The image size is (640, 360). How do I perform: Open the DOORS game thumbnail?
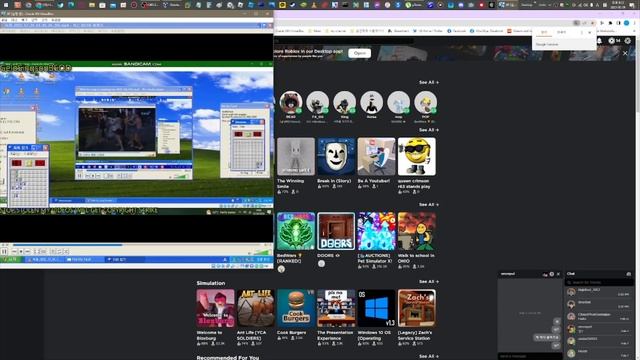pos(336,231)
